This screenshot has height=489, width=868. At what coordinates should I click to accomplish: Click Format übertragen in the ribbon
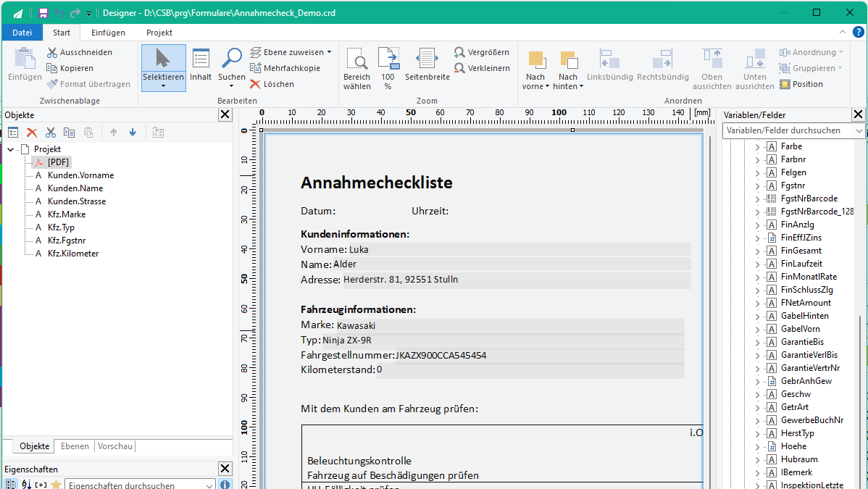point(88,84)
